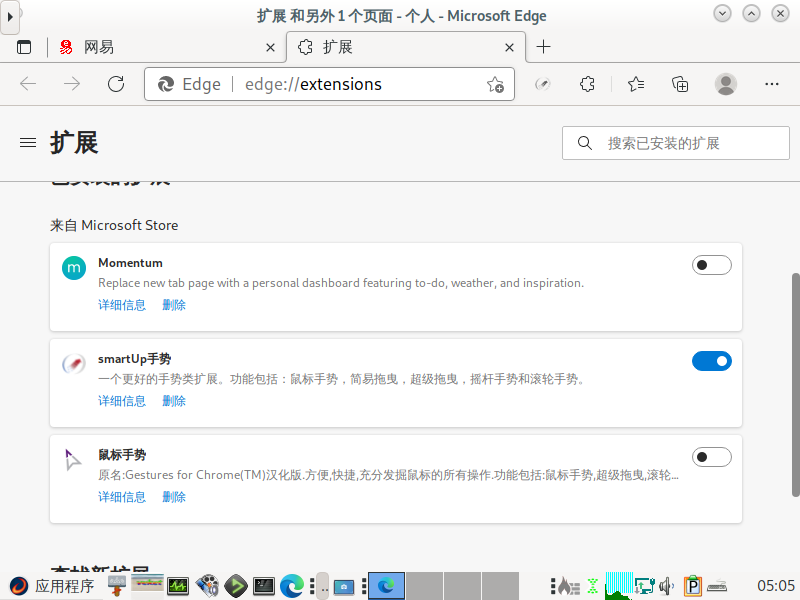Remove Momentum via 删除 link
This screenshot has width=800, height=600.
tap(174, 305)
